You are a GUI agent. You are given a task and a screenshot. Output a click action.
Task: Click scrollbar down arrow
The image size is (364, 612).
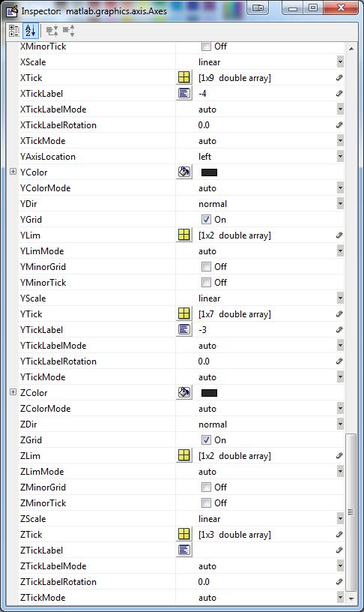coord(351,598)
